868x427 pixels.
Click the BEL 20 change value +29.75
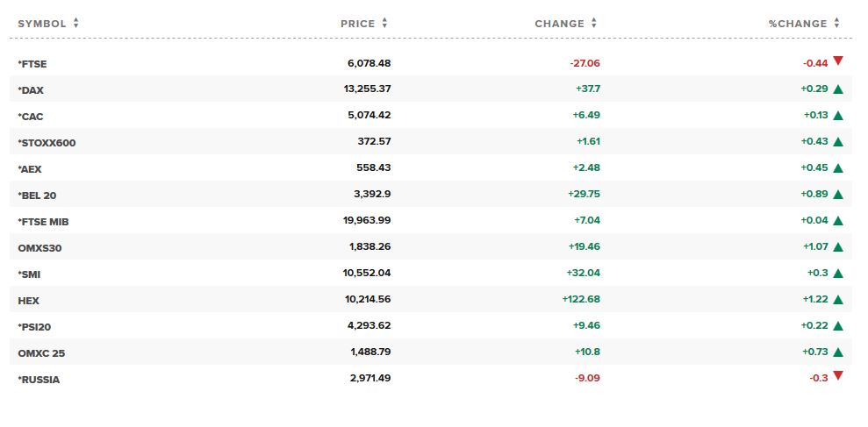click(584, 194)
